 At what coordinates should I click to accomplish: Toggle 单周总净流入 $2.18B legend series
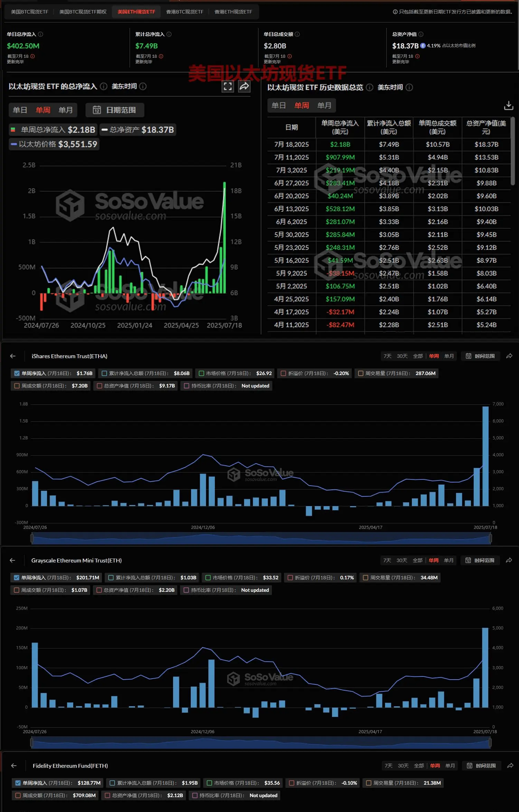53,130
